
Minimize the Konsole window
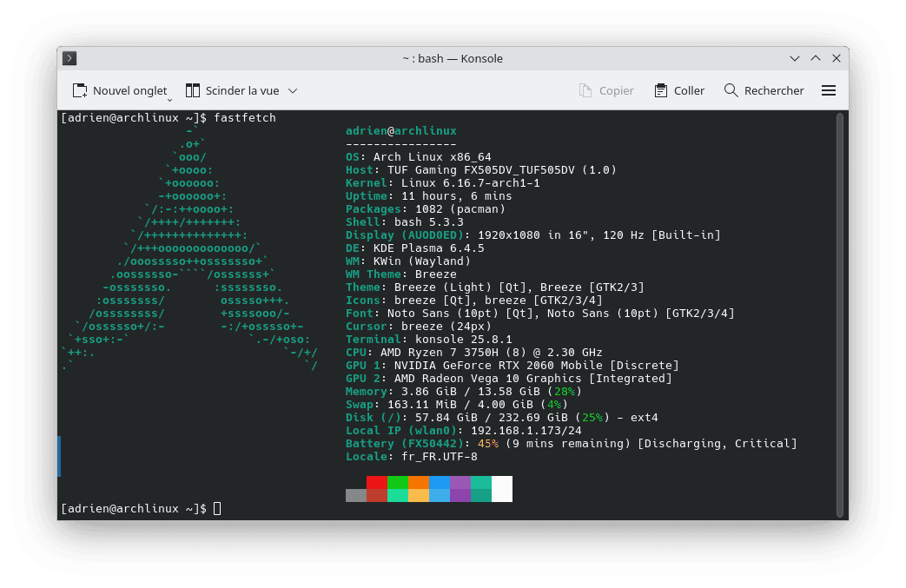tap(795, 58)
